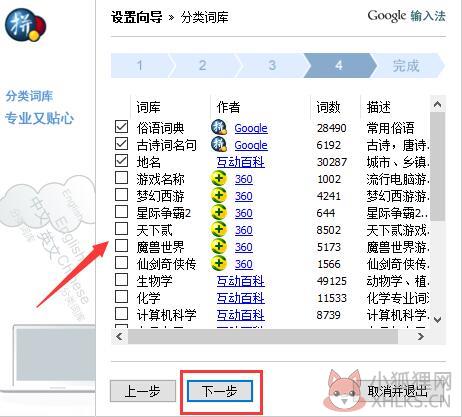Select the 生物学 checkbox
Screen dimensions: 462x417
click(121, 280)
